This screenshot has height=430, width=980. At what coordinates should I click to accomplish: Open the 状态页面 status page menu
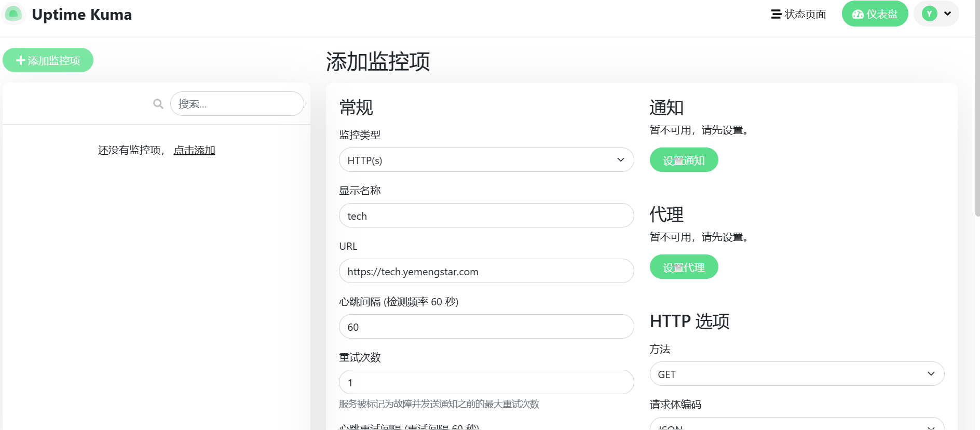tap(798, 14)
